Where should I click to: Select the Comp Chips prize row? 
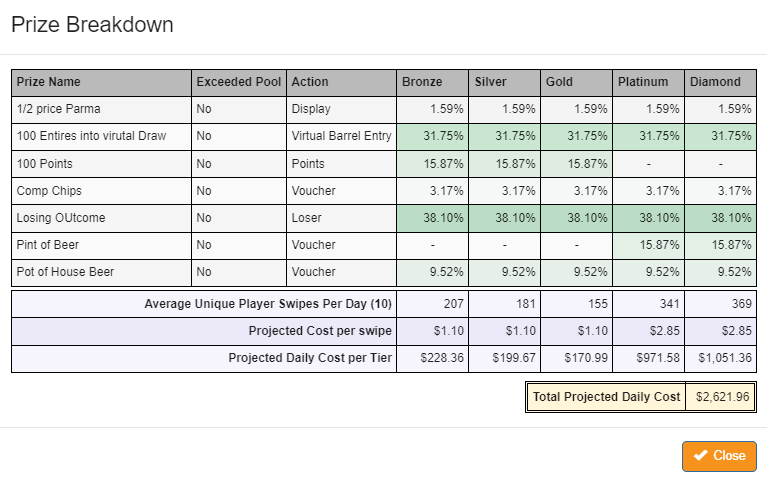(x=50, y=190)
